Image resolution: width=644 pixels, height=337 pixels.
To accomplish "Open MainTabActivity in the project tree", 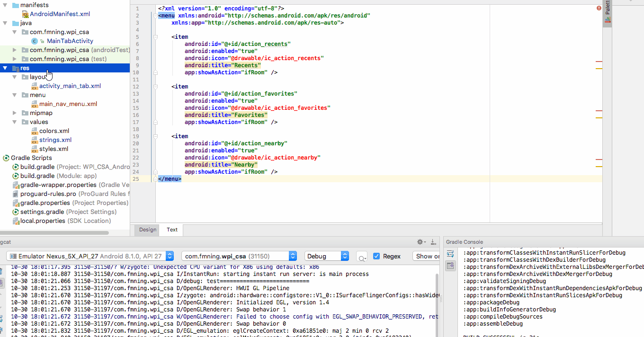I will [70, 41].
